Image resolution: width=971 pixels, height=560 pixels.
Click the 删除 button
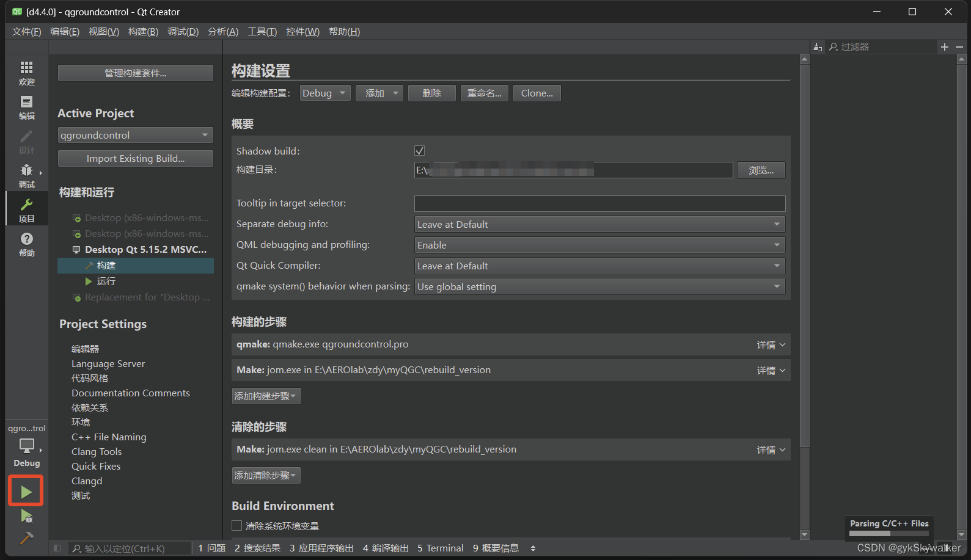coord(432,93)
